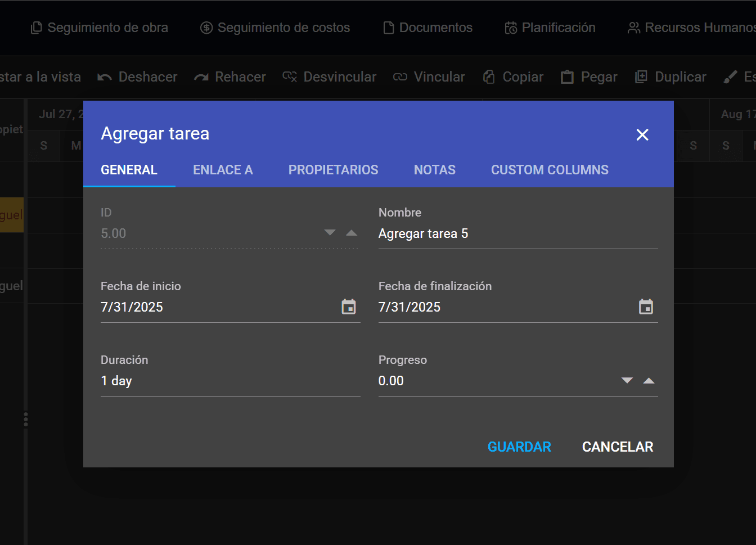The height and width of the screenshot is (545, 756).
Task: Click the Pegar clipboard icon
Action: 567,77
